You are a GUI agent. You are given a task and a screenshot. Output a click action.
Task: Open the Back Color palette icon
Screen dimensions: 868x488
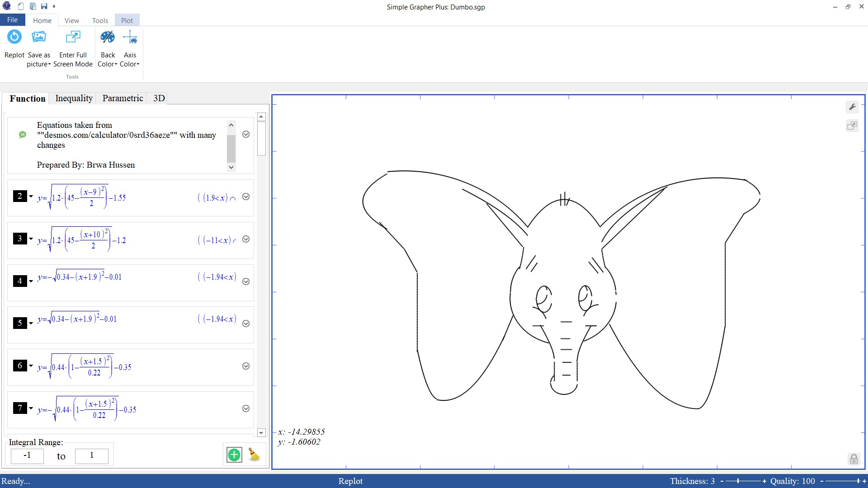point(108,37)
